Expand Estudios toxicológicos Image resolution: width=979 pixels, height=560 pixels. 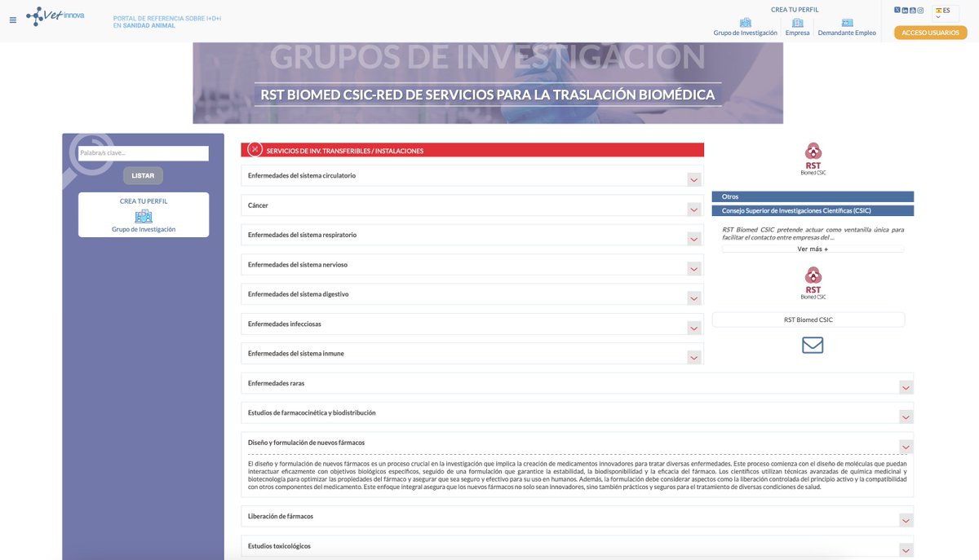point(906,550)
